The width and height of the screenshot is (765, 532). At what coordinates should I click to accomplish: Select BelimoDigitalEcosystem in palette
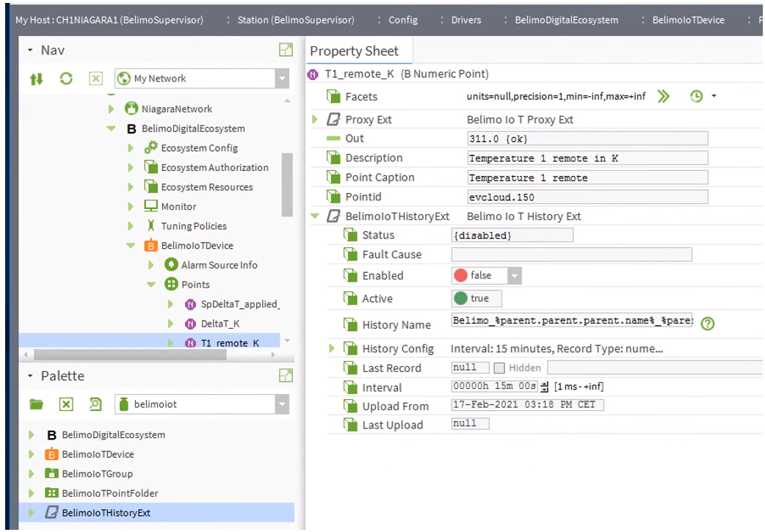pyautogui.click(x=113, y=434)
